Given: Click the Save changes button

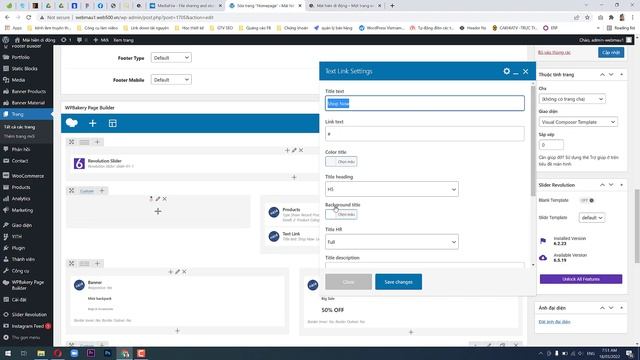Looking at the screenshot, I should (x=398, y=282).
